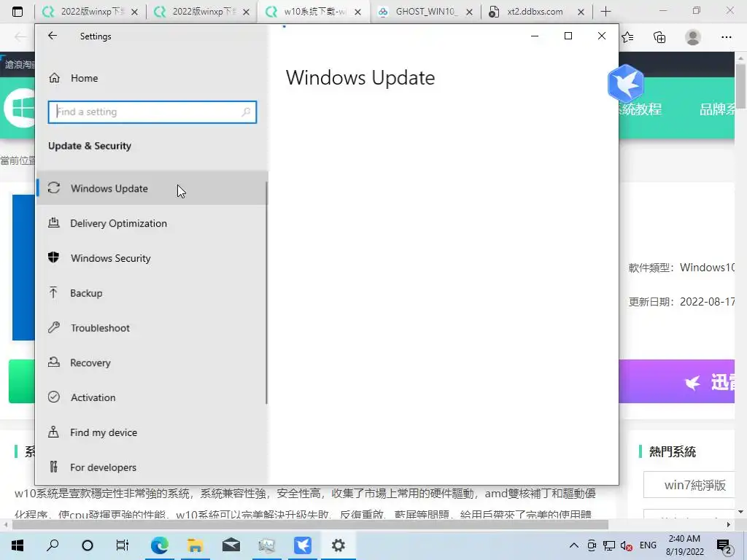Open Recovery settings
This screenshot has width=747, height=560.
[152, 362]
